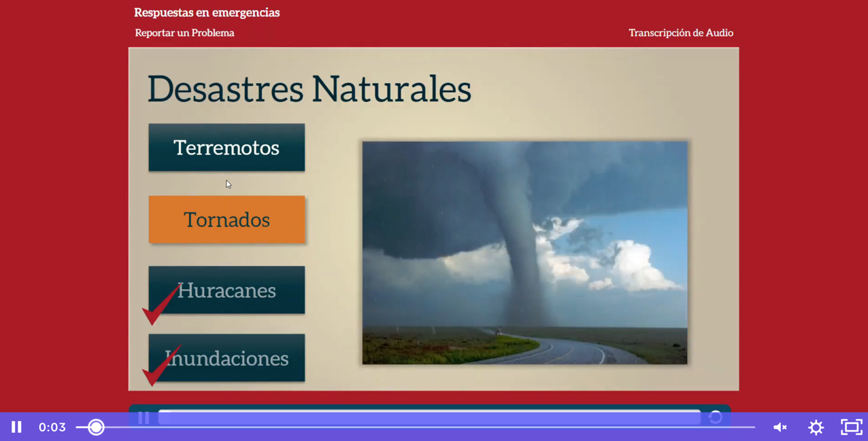868x441 pixels.
Task: Enter fullscreen mode with the fullscreen icon
Action: (x=851, y=427)
